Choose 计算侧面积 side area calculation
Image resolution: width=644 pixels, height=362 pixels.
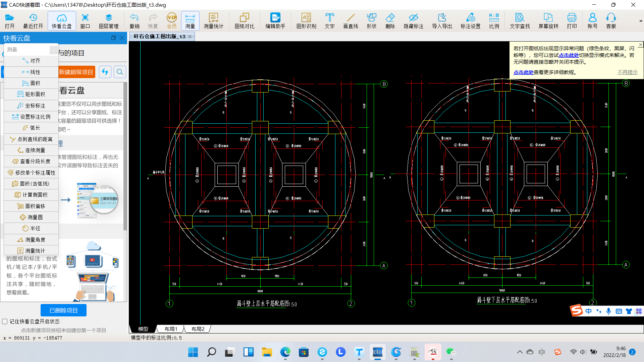tap(31, 195)
